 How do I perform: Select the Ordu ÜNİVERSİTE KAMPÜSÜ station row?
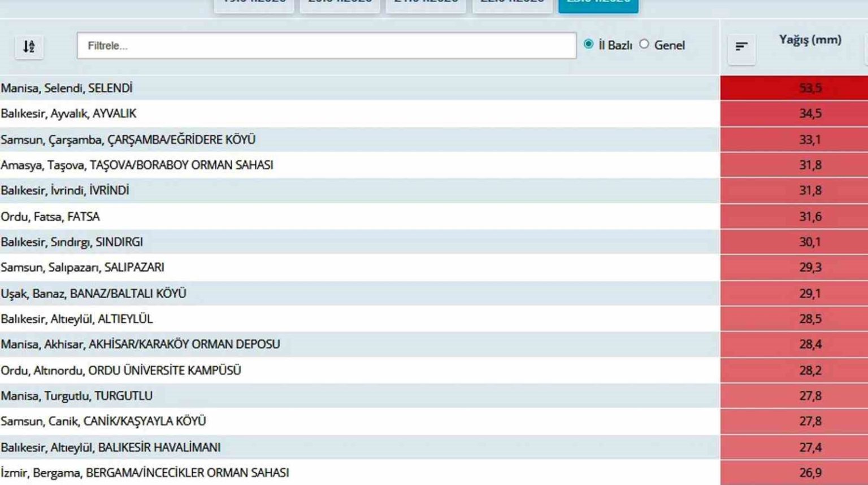[x=120, y=370]
